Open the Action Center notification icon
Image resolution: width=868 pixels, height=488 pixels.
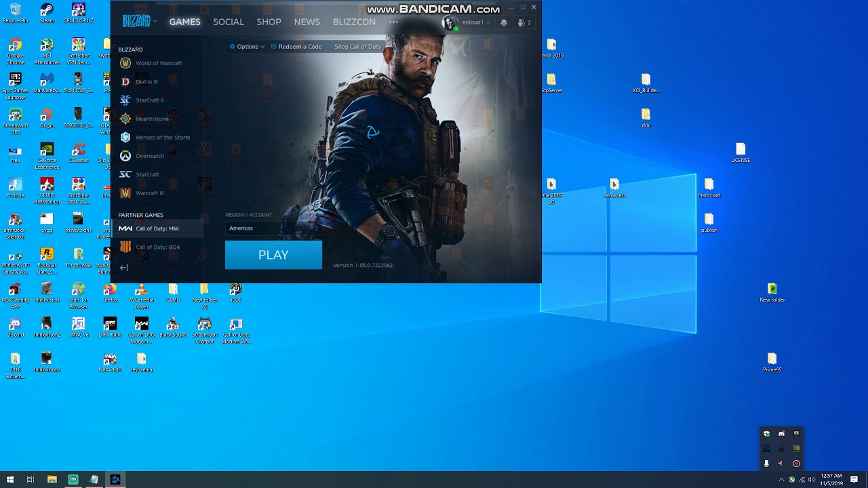click(854, 480)
